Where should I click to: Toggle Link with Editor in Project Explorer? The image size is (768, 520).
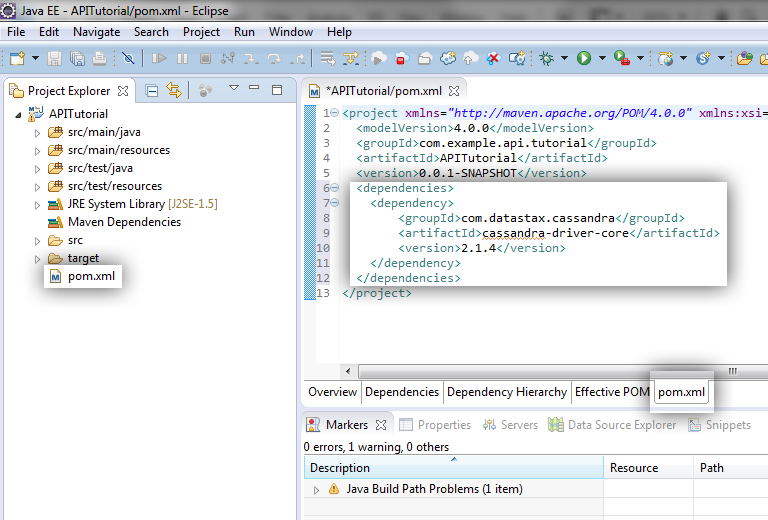[174, 91]
